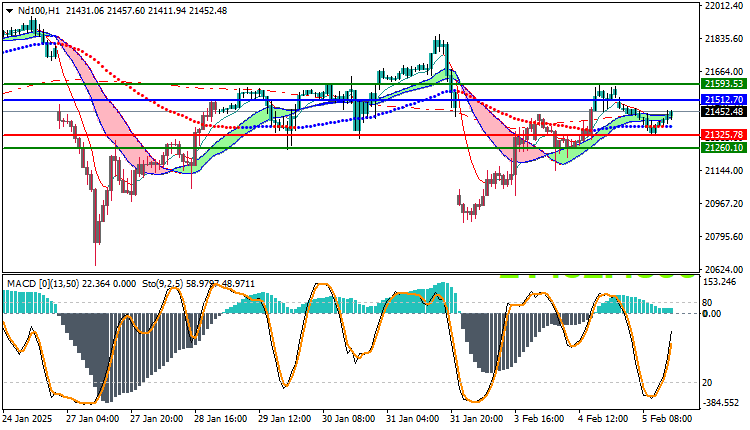This screenshot has height=430, width=750.
Task: Click the indicator scale value 20
Action: 706,383
